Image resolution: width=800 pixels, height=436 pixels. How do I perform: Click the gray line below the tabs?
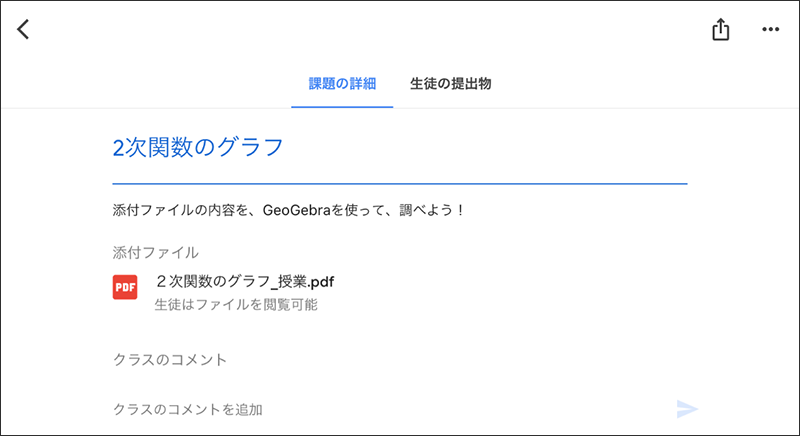[600, 108]
